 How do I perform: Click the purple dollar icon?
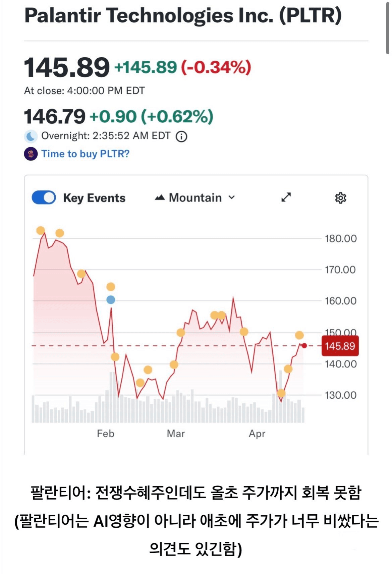[31, 154]
